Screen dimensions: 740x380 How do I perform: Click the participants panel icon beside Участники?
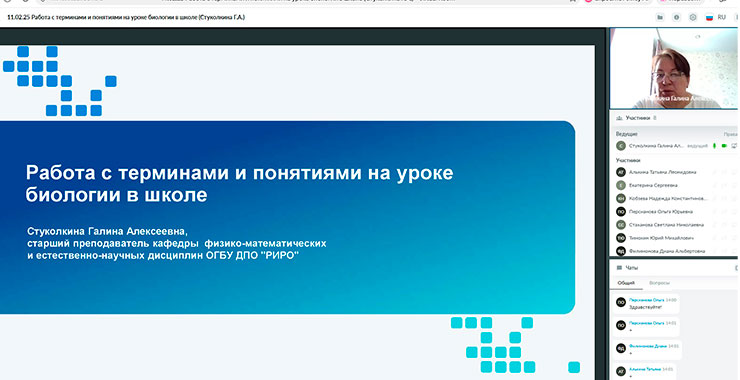click(619, 118)
